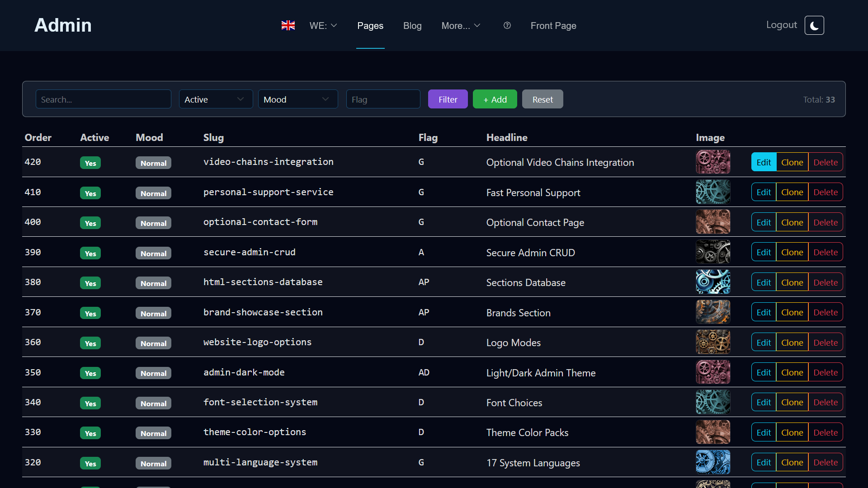Click the Normal mood badge for order 400
Image resolution: width=868 pixels, height=488 pixels.
click(153, 223)
